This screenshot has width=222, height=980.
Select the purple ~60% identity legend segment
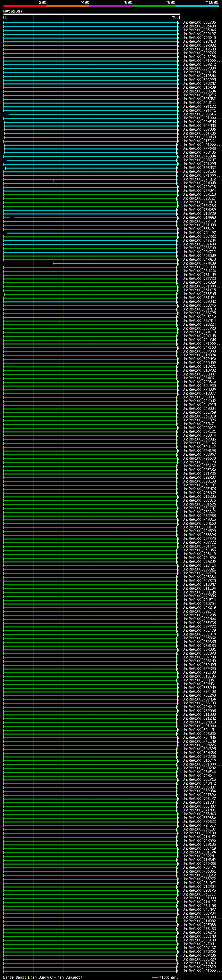coord(111,6)
